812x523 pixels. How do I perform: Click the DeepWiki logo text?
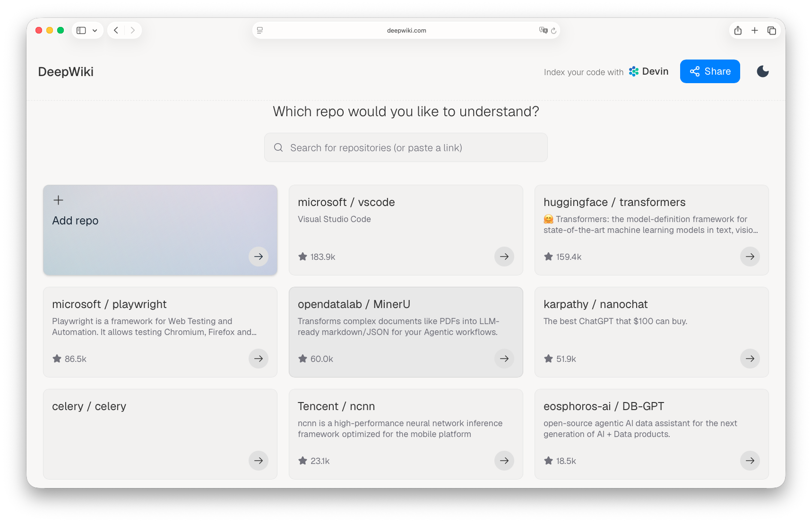(66, 72)
